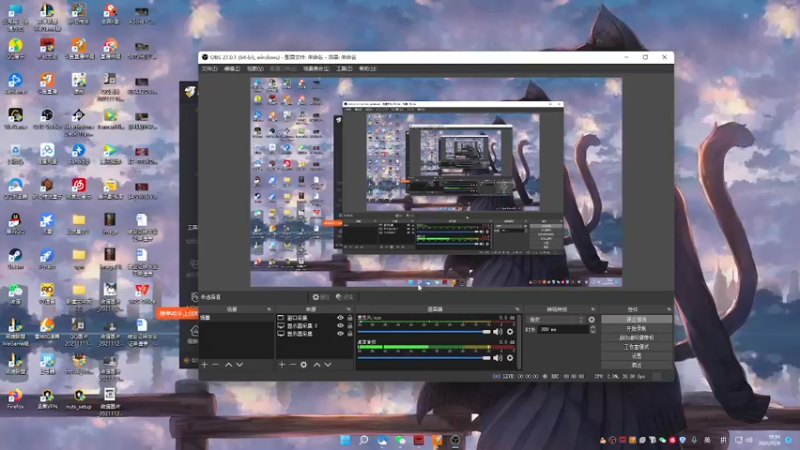Open the 编辑(E) menu
The height and width of the screenshot is (450, 800).
(232, 68)
